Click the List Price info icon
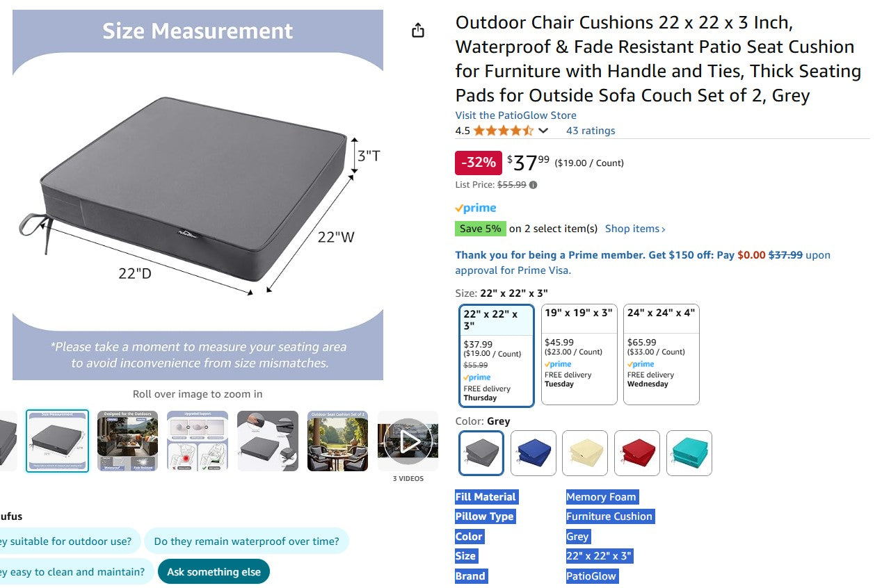 534,185
